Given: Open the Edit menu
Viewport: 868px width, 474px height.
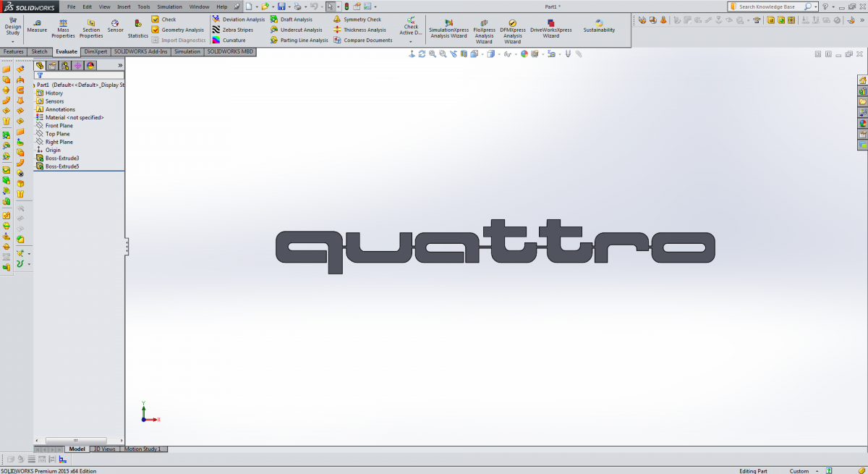Looking at the screenshot, I should pos(87,7).
